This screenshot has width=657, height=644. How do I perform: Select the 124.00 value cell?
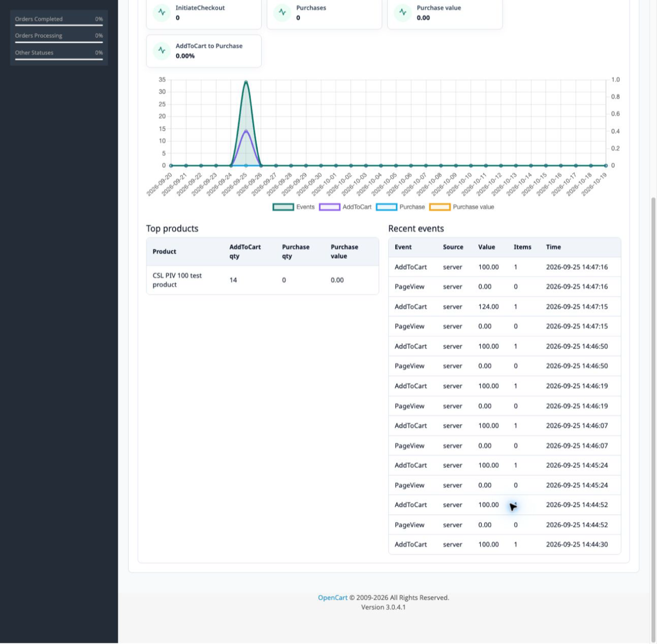point(488,307)
